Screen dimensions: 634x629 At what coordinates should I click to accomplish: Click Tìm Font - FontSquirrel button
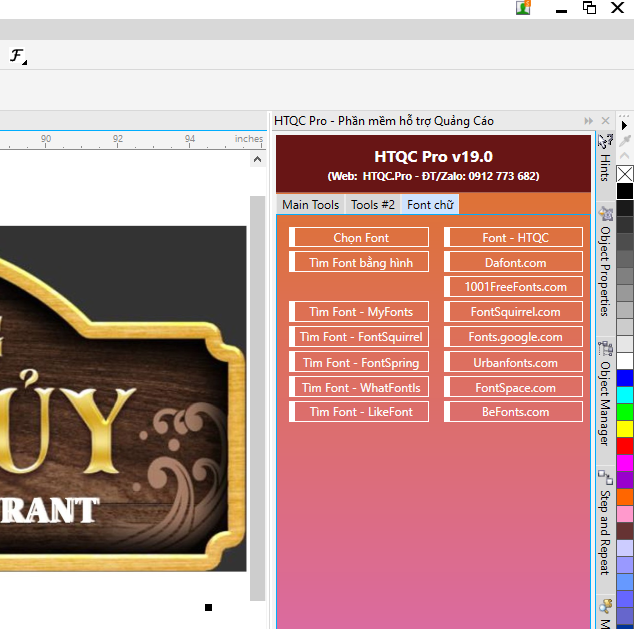(359, 337)
